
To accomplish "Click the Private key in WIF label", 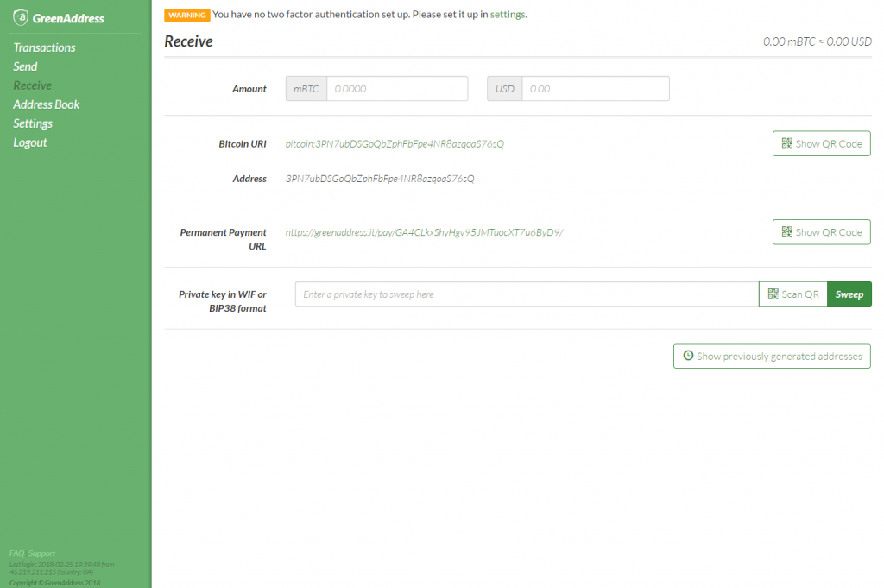I will (223, 301).
